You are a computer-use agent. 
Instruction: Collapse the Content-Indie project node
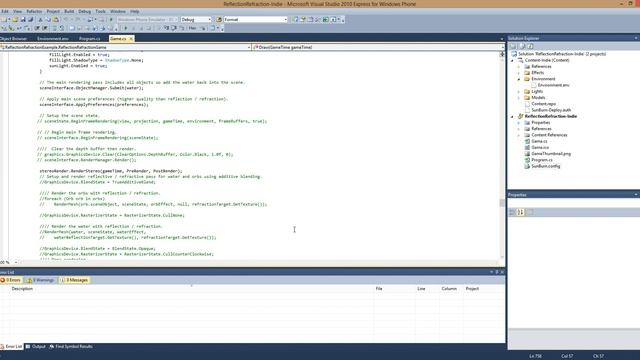click(513, 60)
